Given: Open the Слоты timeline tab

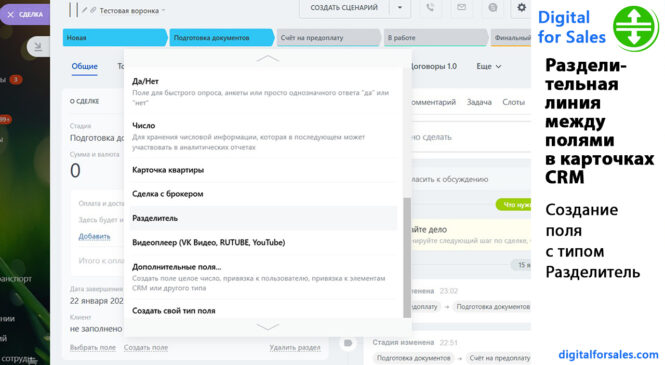Looking at the screenshot, I should click(x=514, y=102).
